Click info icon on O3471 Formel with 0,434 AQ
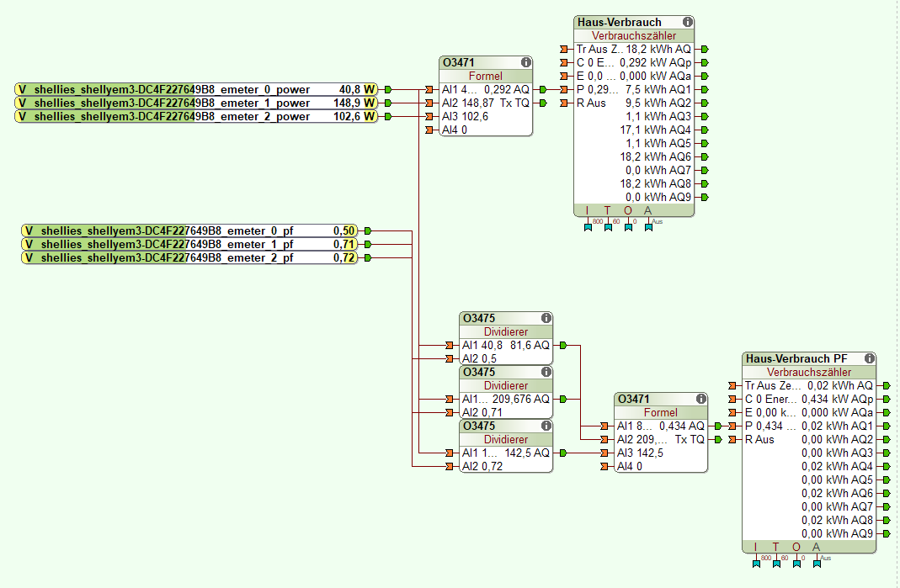The image size is (900, 588). click(x=700, y=399)
